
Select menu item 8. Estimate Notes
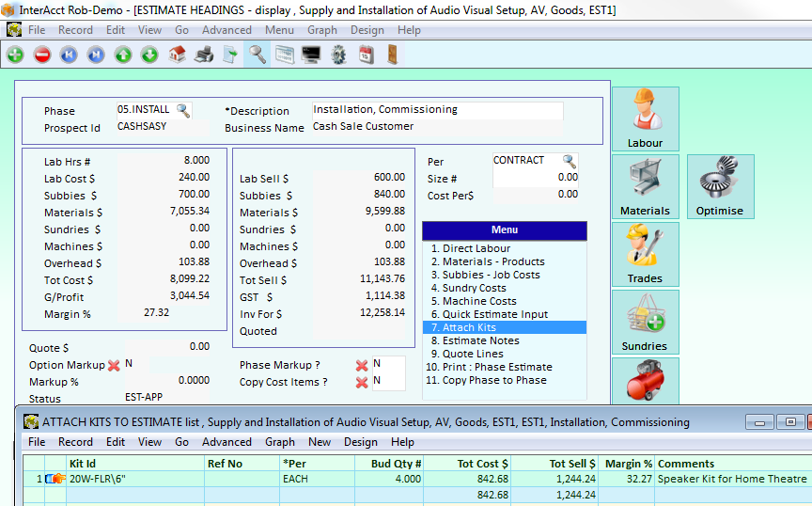505,340
